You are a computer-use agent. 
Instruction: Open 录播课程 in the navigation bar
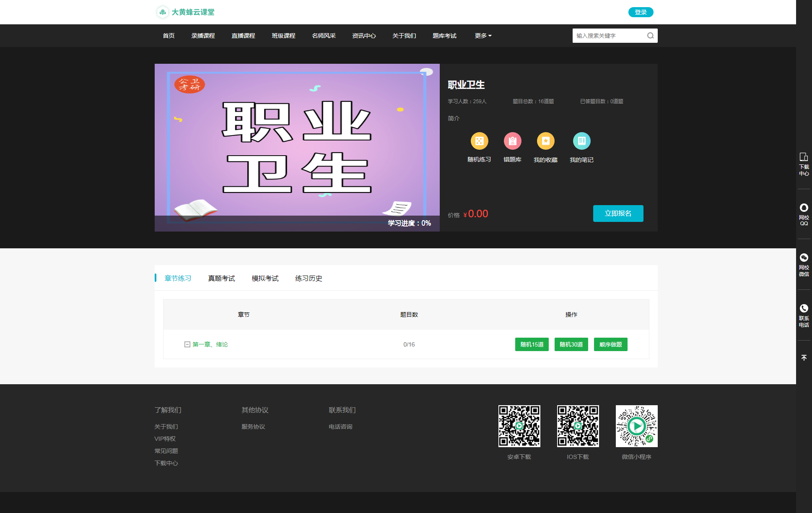click(x=203, y=36)
